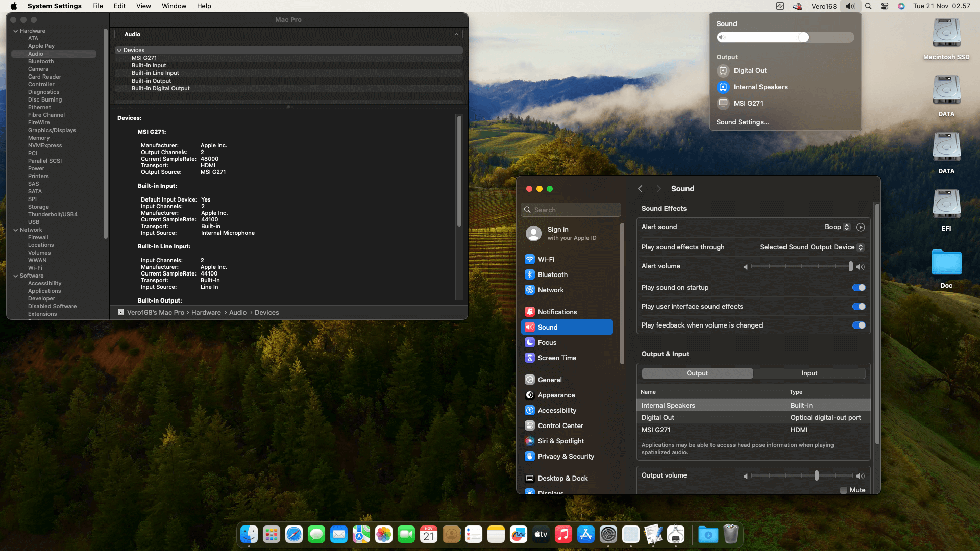Switch to the Input tab

(x=809, y=373)
